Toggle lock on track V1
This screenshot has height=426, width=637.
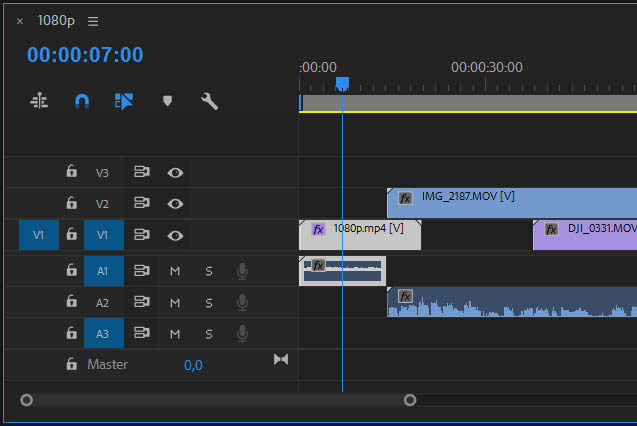(72, 234)
